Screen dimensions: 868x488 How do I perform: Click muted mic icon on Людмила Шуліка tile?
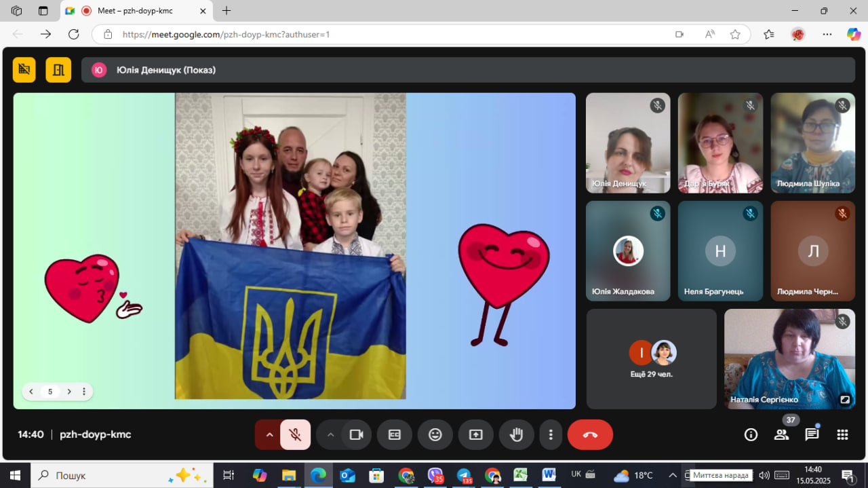[842, 105]
